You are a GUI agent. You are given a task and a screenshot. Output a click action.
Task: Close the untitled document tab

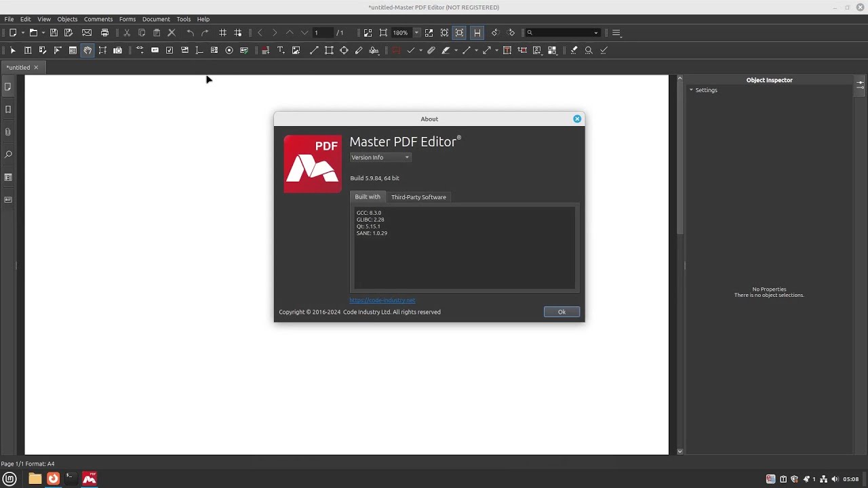(36, 67)
